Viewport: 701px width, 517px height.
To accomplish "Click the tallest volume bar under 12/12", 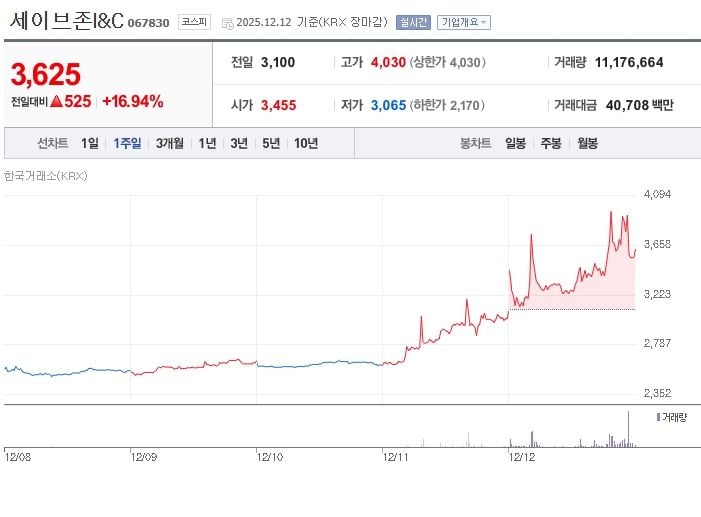I will pyautogui.click(x=629, y=428).
